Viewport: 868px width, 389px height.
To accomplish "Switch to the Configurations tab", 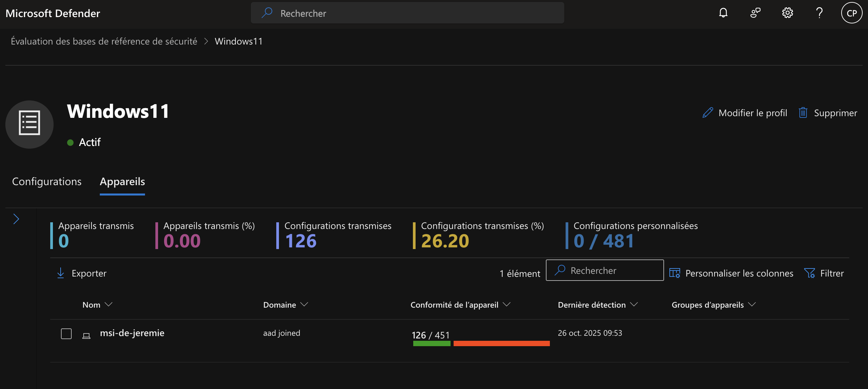I will pyautogui.click(x=47, y=181).
